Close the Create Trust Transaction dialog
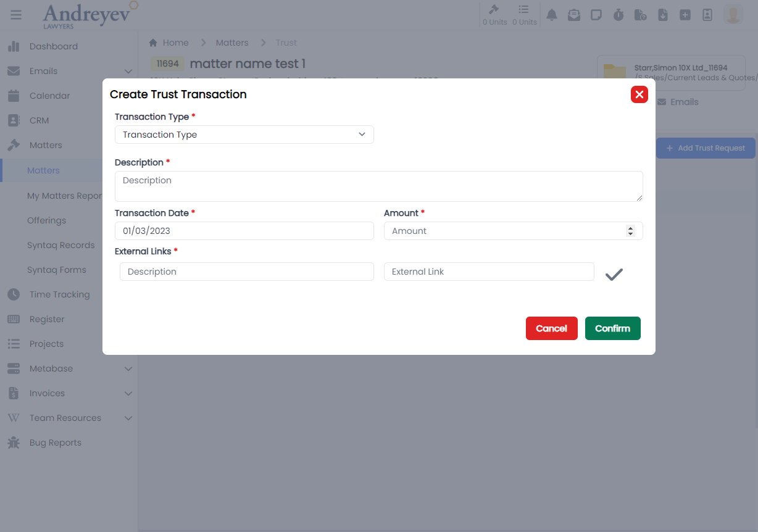This screenshot has width=758, height=532. (639, 94)
